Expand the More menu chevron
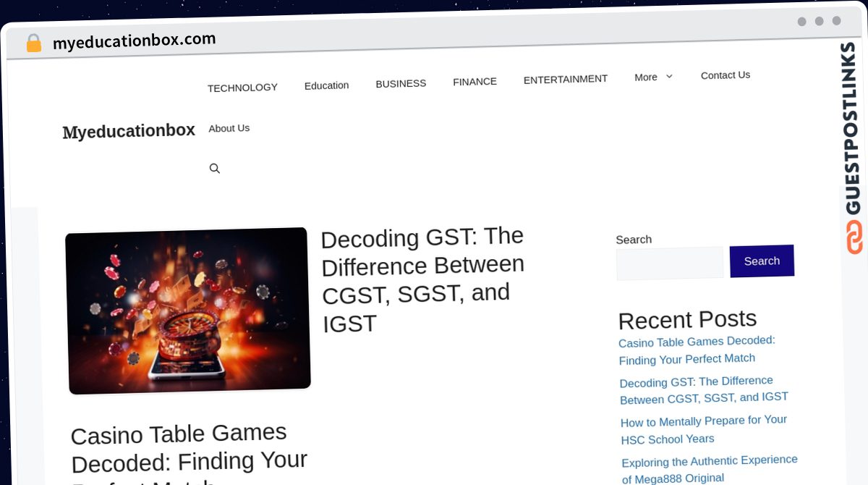This screenshot has height=485, width=868. click(669, 76)
